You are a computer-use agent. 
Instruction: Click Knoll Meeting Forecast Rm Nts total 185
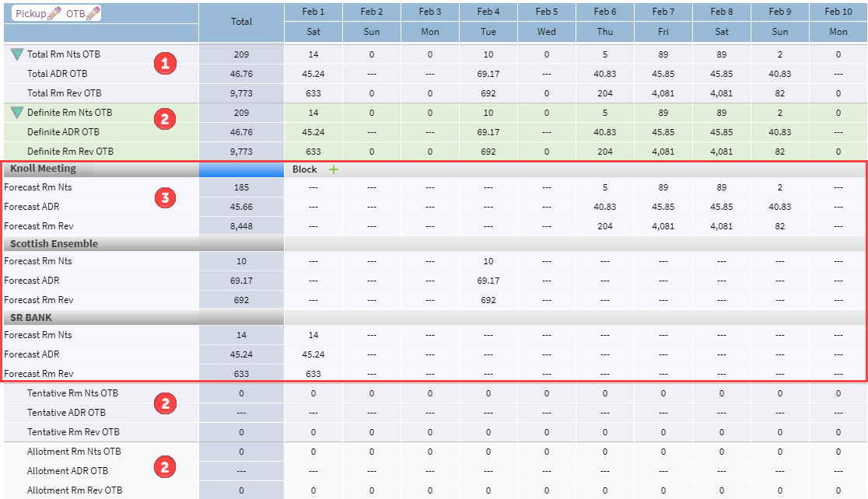coord(241,187)
